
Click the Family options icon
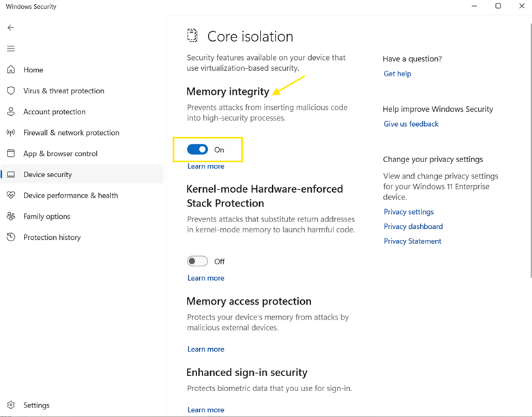coord(11,217)
